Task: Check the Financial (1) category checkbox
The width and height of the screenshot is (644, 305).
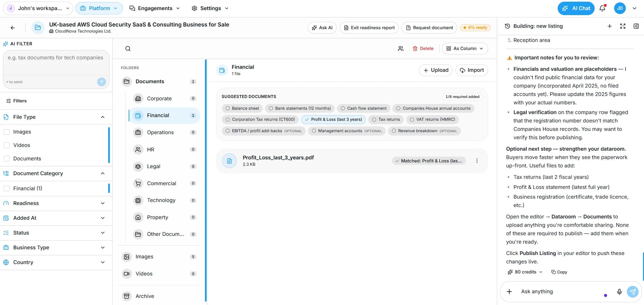Action: [6, 189]
